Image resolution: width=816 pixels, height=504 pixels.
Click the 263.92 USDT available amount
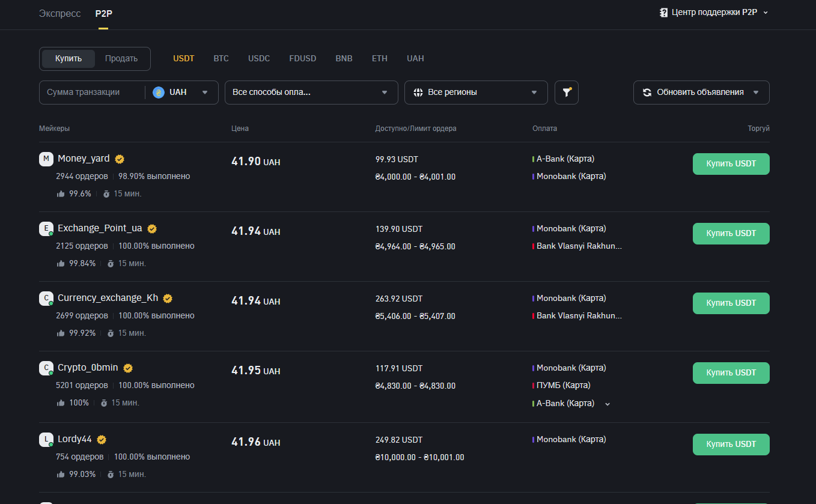point(399,299)
